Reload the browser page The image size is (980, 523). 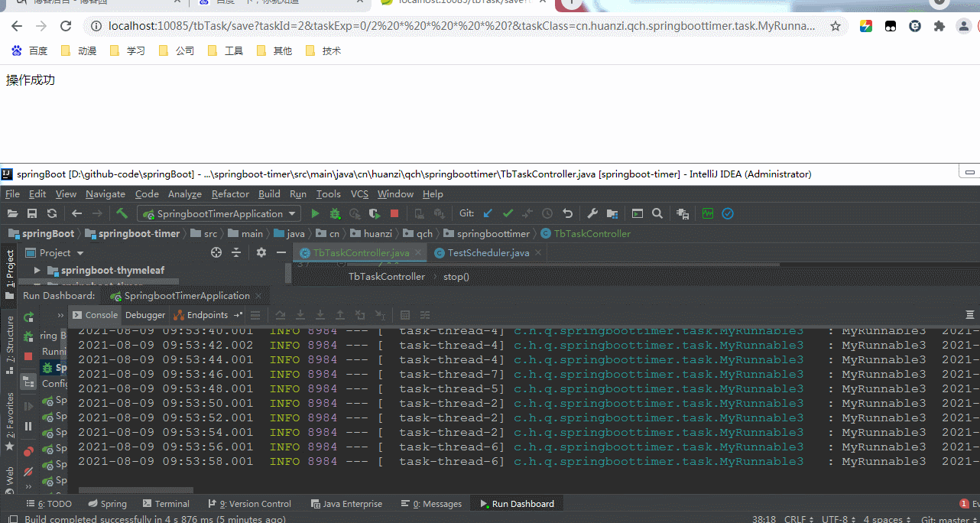point(66,26)
